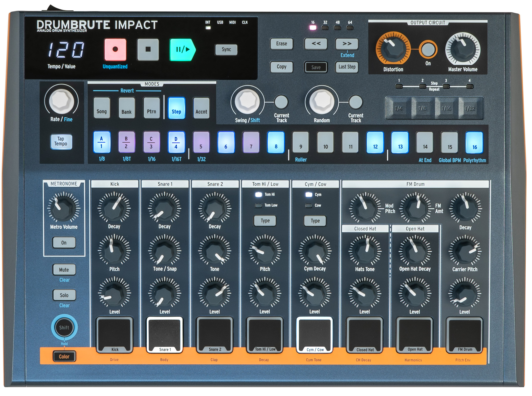Image resolution: width=532 pixels, height=396 pixels.
Task: Click the Carrier Pitch knob
Action: [465, 251]
